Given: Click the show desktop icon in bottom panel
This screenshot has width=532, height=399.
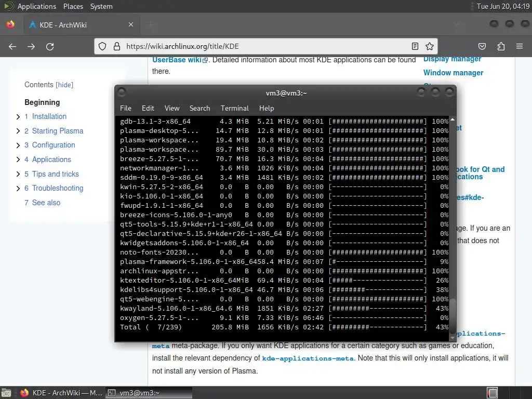Looking at the screenshot, I should 6,393.
